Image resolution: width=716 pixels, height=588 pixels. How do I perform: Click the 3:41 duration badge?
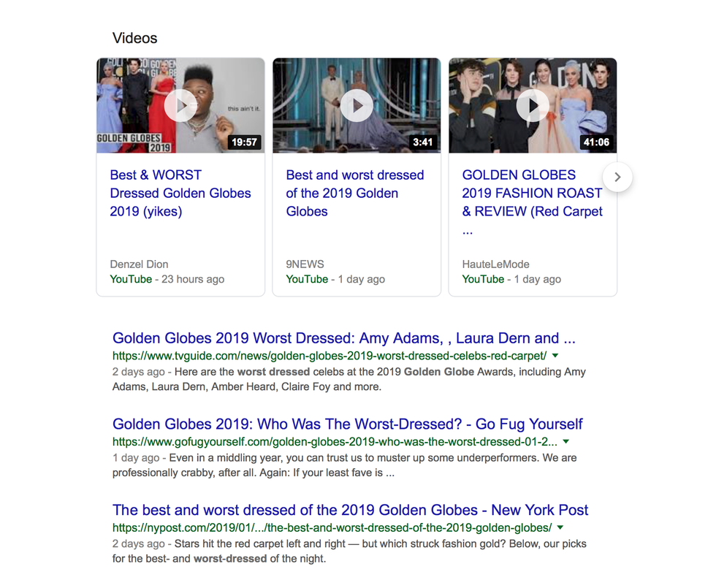coord(423,142)
